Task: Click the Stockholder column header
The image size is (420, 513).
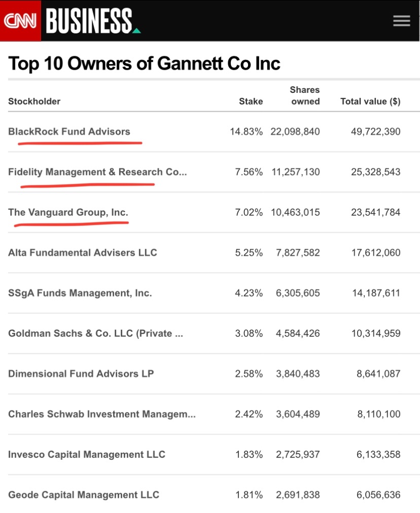Action: pos(34,101)
